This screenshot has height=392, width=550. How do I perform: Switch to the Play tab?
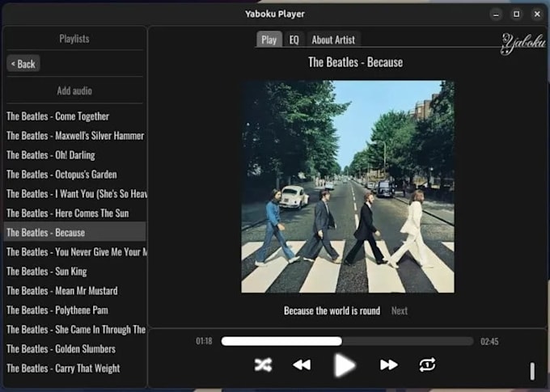coord(269,40)
